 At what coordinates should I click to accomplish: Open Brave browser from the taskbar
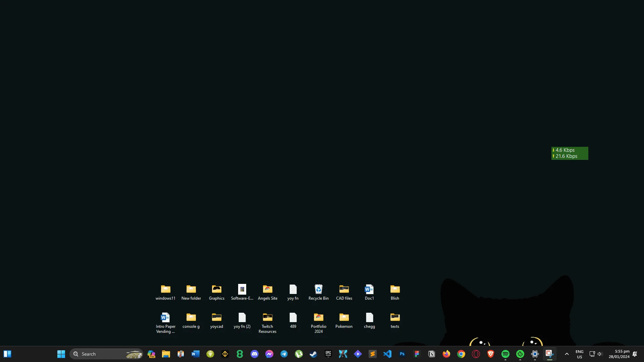[x=491, y=354]
